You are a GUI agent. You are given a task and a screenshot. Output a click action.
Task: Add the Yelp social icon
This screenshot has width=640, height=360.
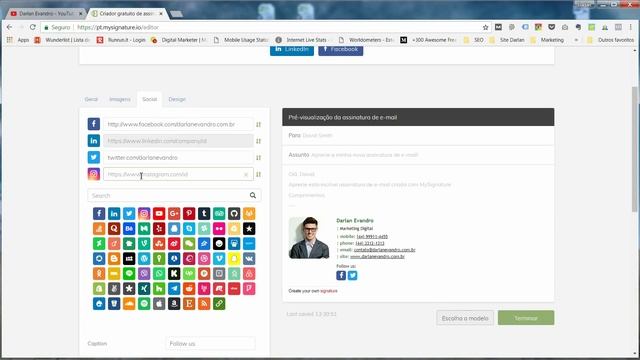click(x=159, y=229)
